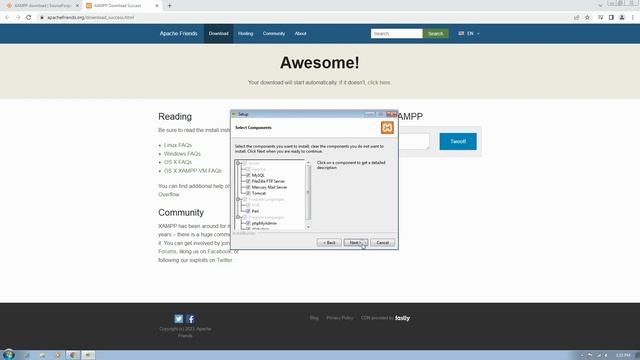The width and height of the screenshot is (640, 360).
Task: Open the About nav menu item
Action: [x=300, y=33]
